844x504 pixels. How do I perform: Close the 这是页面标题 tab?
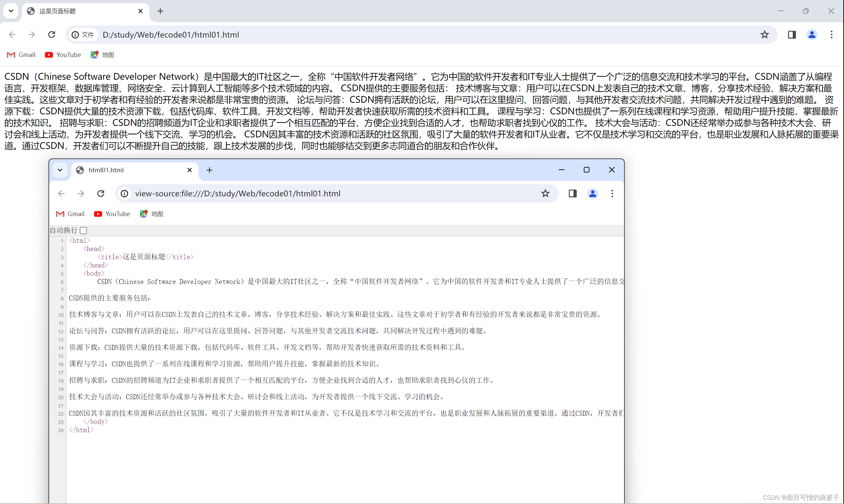[140, 11]
